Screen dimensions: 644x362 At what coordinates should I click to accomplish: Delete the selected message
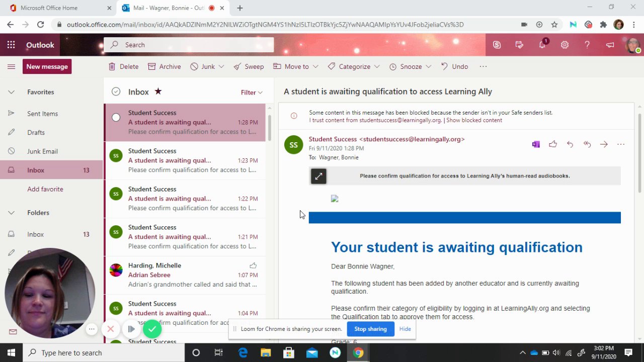click(x=123, y=66)
